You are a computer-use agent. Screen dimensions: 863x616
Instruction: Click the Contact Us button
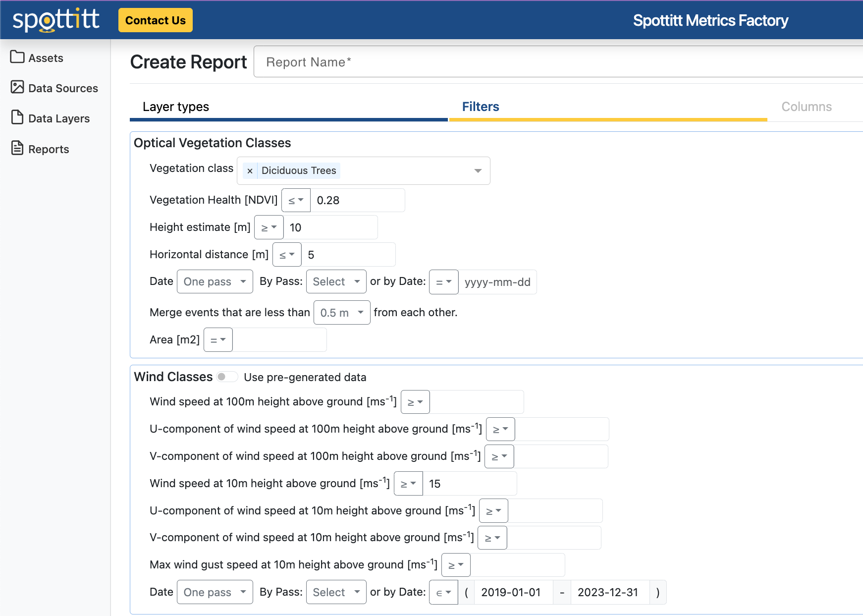coord(155,20)
